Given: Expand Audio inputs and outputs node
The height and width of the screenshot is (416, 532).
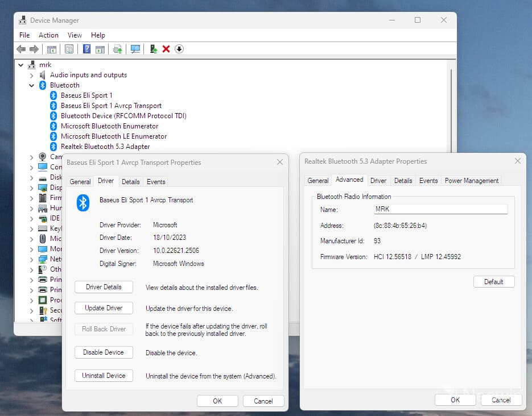Looking at the screenshot, I should tap(32, 75).
